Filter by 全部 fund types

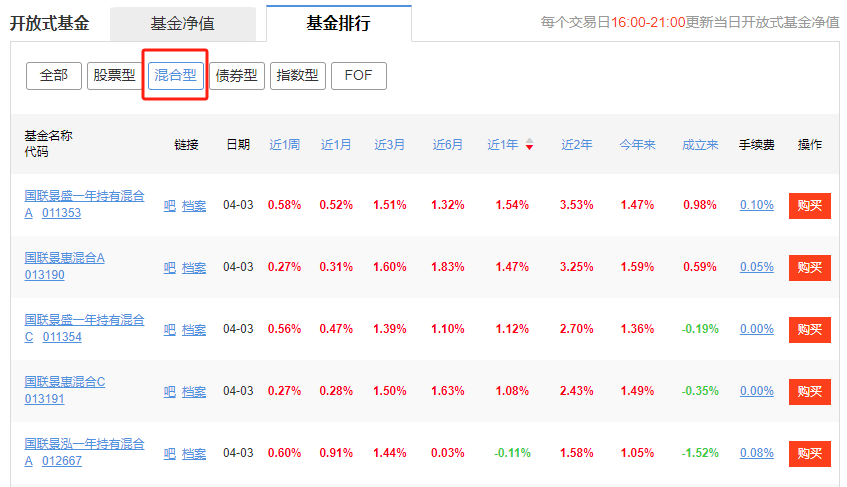[x=53, y=76]
